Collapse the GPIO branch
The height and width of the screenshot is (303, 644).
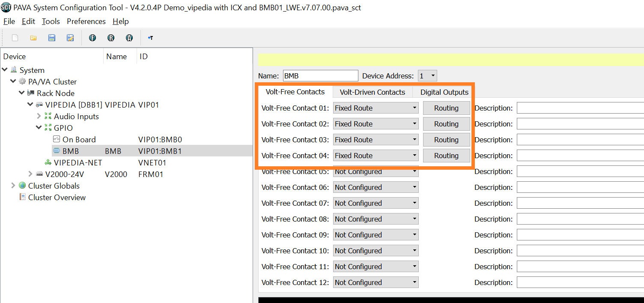point(39,127)
